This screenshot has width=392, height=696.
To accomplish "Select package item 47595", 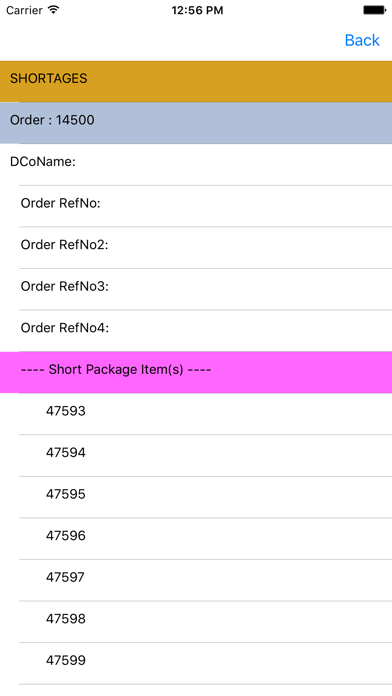I will tap(196, 497).
